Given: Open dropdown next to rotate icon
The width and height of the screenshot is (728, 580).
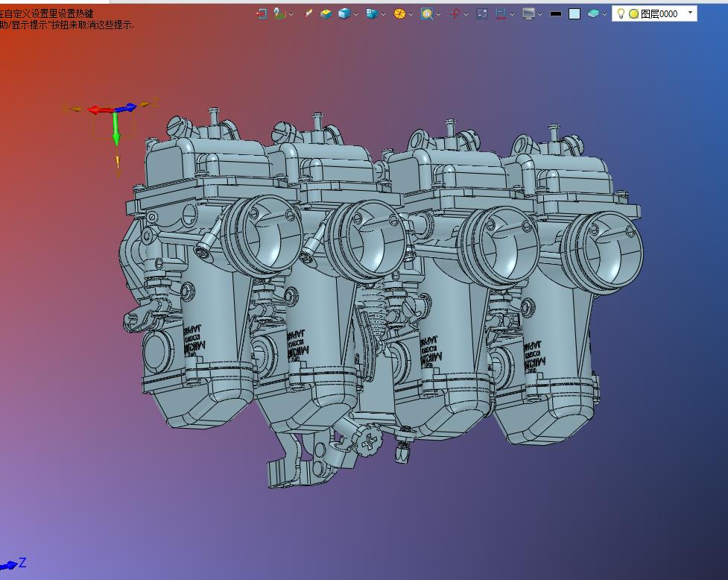Looking at the screenshot, I should pyautogui.click(x=466, y=14).
